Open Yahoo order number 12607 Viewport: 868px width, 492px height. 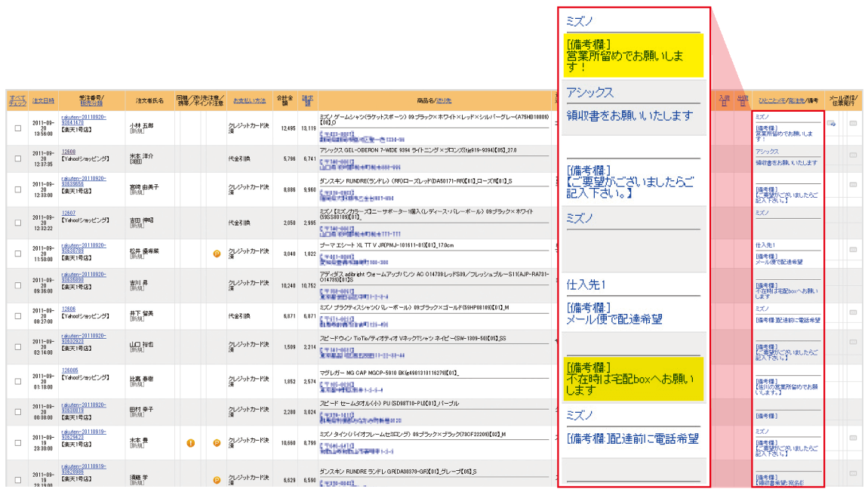click(69, 213)
